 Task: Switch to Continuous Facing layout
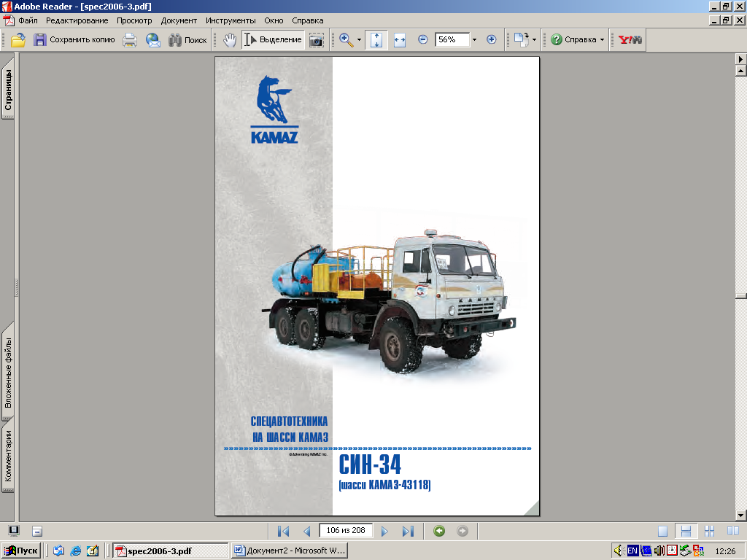(x=709, y=531)
